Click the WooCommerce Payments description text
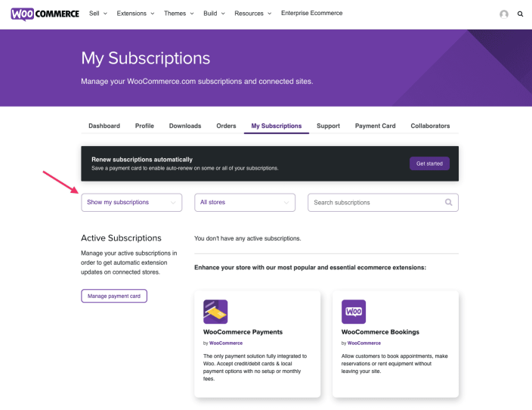This screenshot has height=410, width=532. pos(255,367)
